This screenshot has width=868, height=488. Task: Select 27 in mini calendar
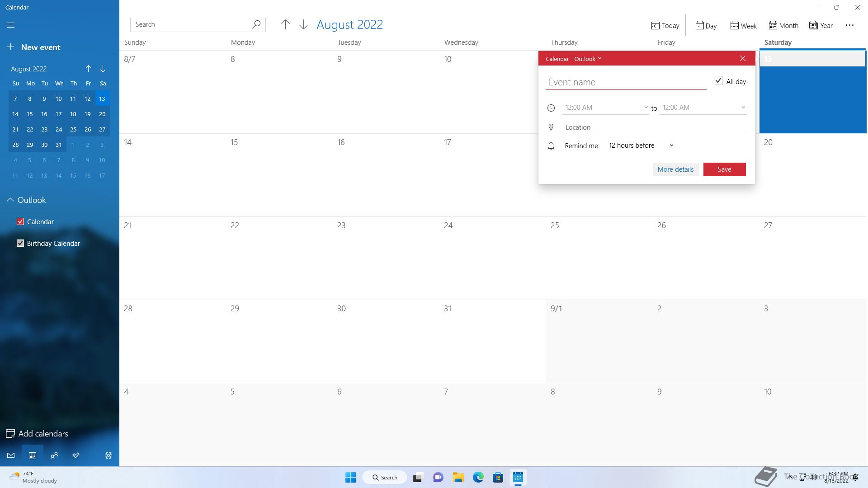[x=102, y=130]
